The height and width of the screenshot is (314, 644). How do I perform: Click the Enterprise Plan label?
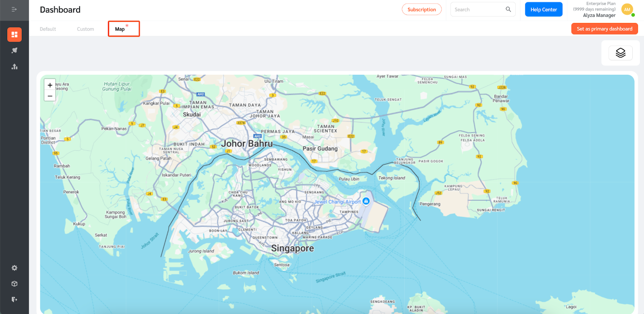tap(601, 4)
